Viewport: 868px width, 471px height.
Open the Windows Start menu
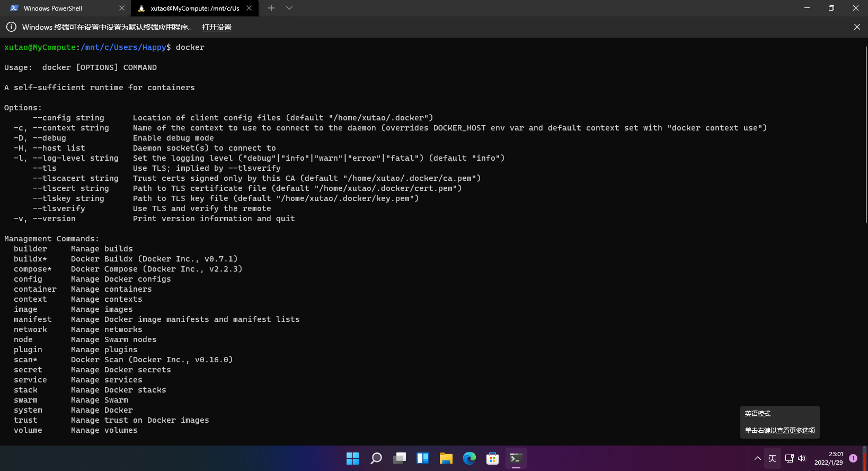click(x=352, y=458)
